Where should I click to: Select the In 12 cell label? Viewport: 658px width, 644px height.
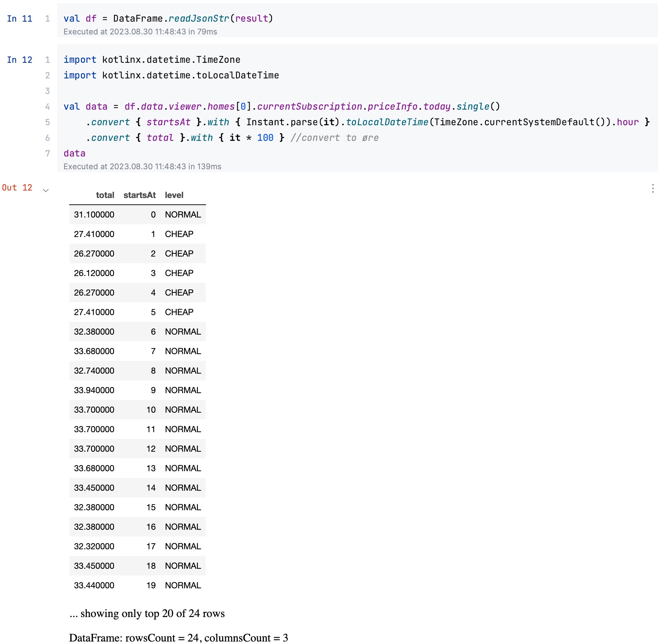pyautogui.click(x=20, y=60)
